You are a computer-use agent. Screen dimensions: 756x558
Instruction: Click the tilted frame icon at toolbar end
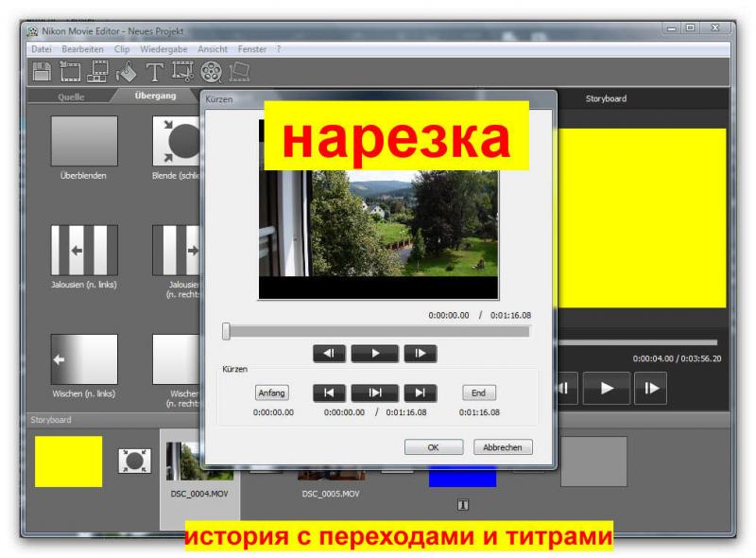tap(239, 72)
